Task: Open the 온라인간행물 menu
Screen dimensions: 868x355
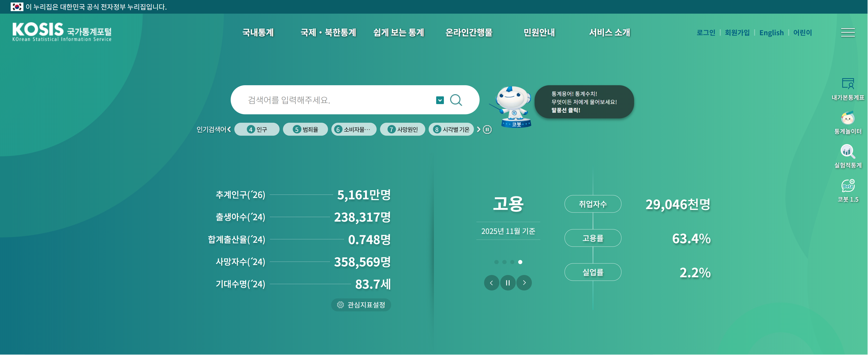Action: pyautogui.click(x=469, y=32)
